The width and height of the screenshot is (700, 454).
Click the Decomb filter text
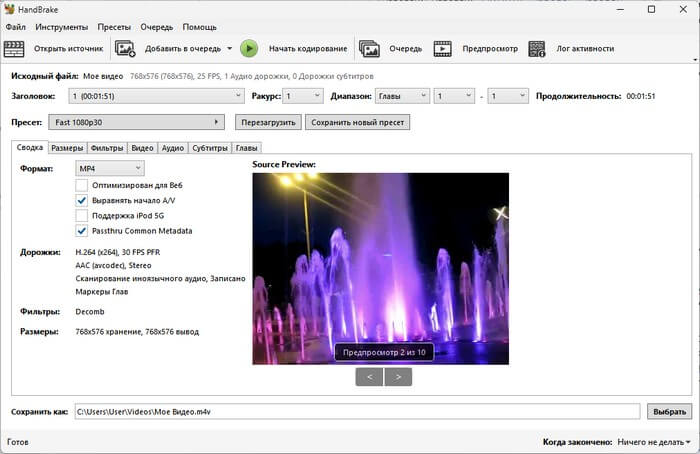tap(90, 312)
